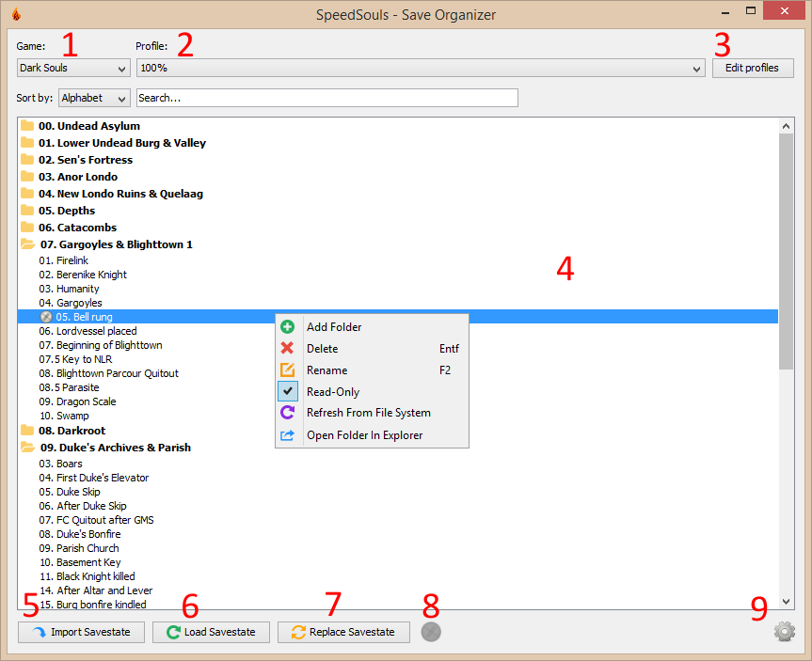Click the red X Delete icon
The image size is (812, 661).
(x=288, y=349)
